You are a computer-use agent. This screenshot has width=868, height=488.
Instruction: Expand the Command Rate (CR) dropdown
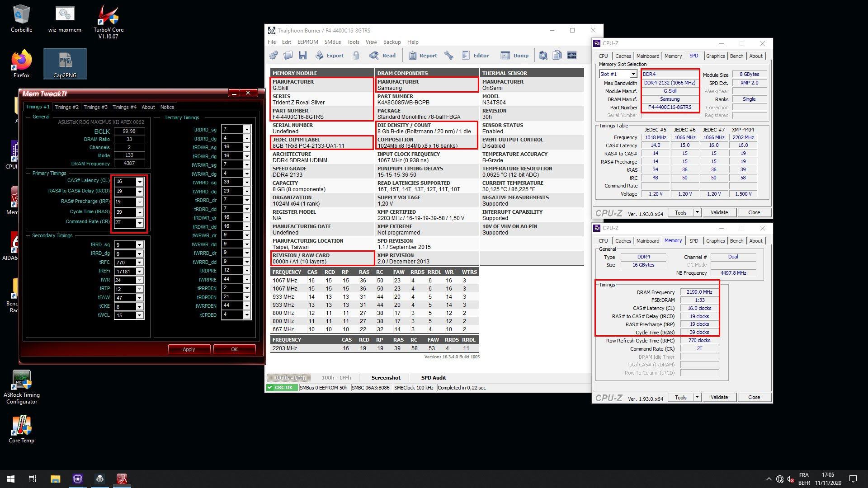[x=140, y=223]
